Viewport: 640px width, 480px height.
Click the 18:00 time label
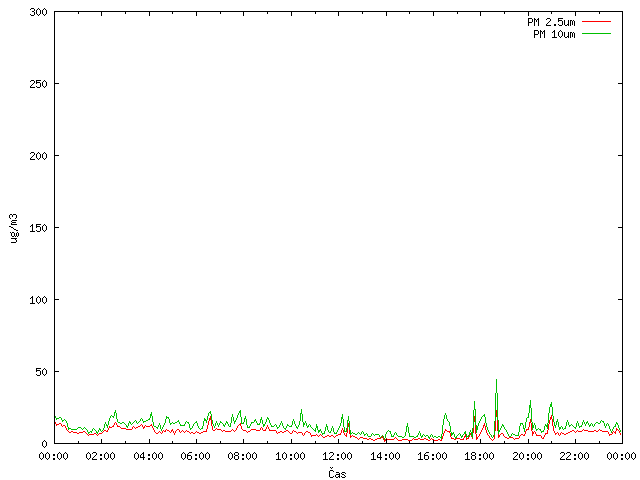click(x=480, y=456)
